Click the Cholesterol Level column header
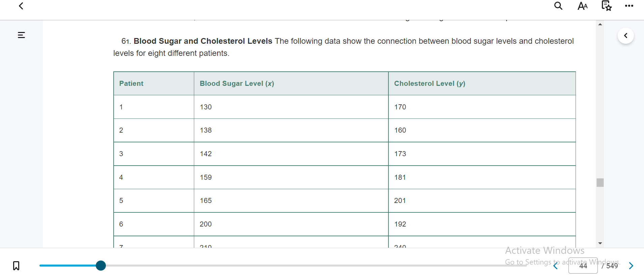Image resolution: width=644 pixels, height=275 pixels. click(x=430, y=83)
